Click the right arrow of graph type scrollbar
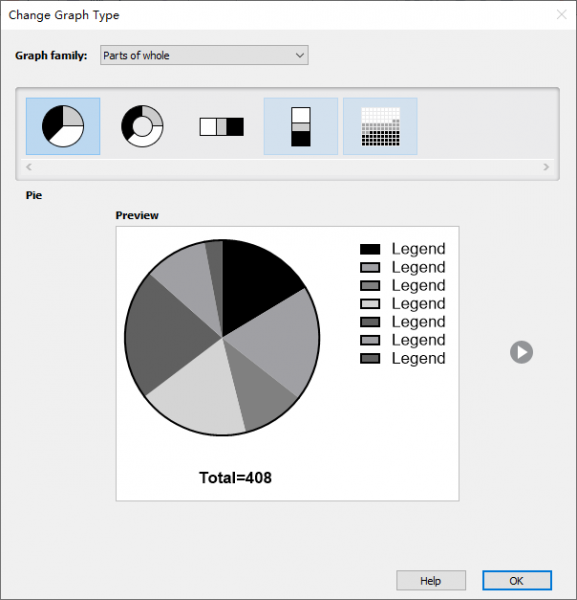The width and height of the screenshot is (577, 600). click(x=546, y=167)
